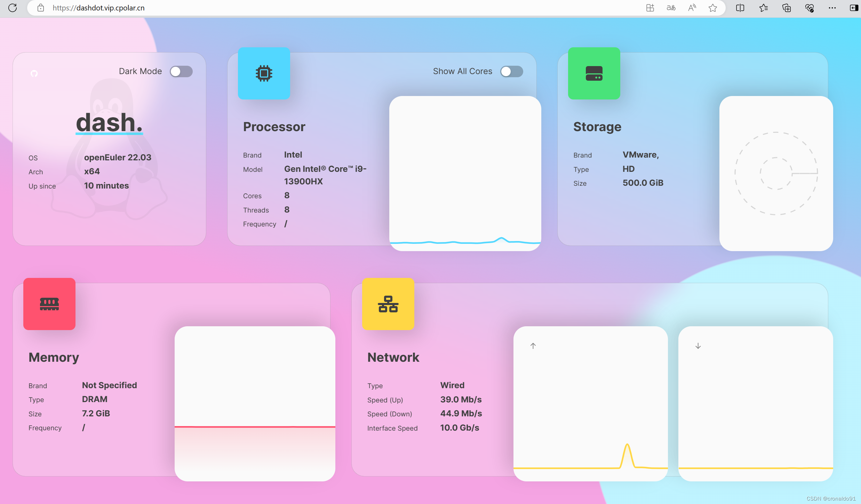Toggle the Dark Mode switch
Image resolution: width=861 pixels, height=504 pixels.
tap(181, 71)
